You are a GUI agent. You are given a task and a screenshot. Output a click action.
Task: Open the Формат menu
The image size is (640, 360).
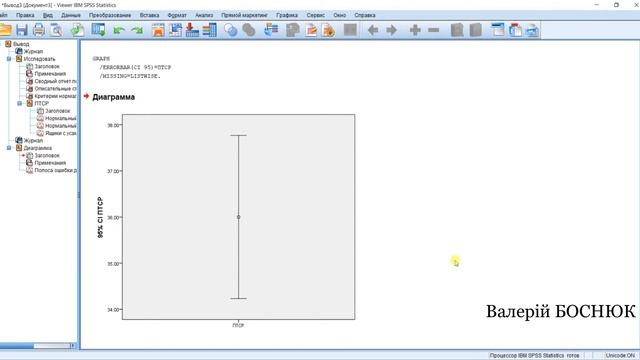(x=177, y=15)
